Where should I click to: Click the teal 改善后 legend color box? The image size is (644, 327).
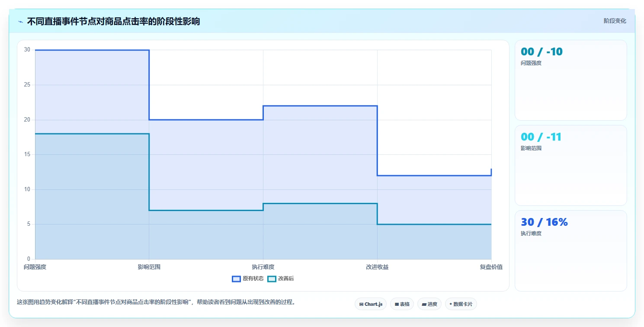(x=272, y=279)
